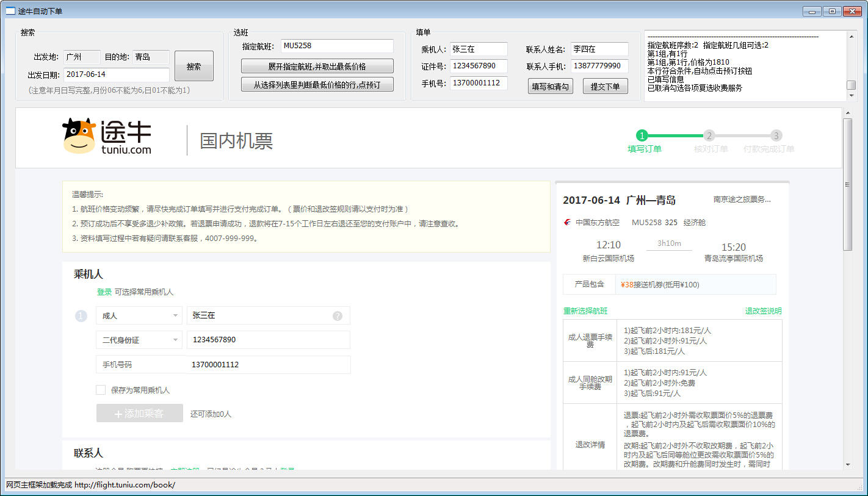Click the Tuniu cow logo
The height and width of the screenshot is (496, 868).
[x=79, y=135]
